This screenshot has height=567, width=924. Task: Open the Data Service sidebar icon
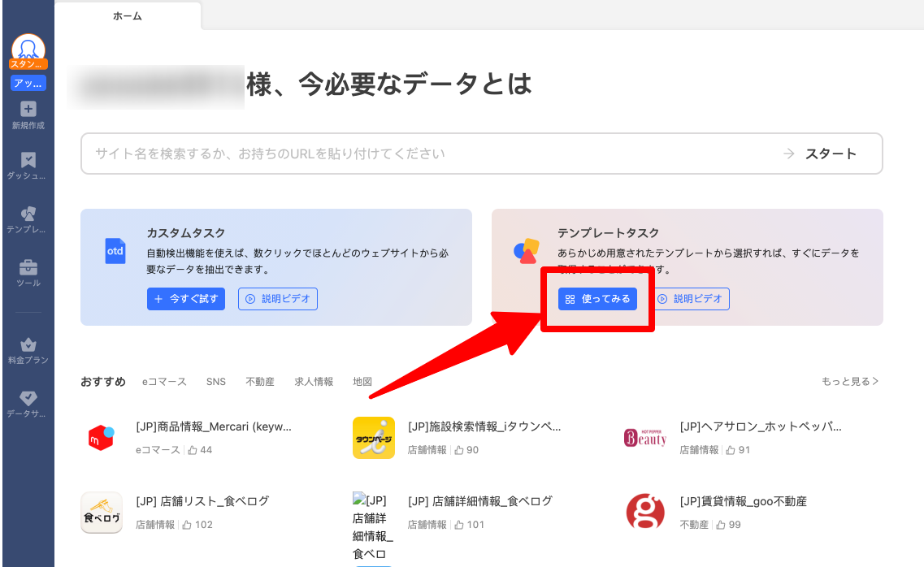point(28,404)
